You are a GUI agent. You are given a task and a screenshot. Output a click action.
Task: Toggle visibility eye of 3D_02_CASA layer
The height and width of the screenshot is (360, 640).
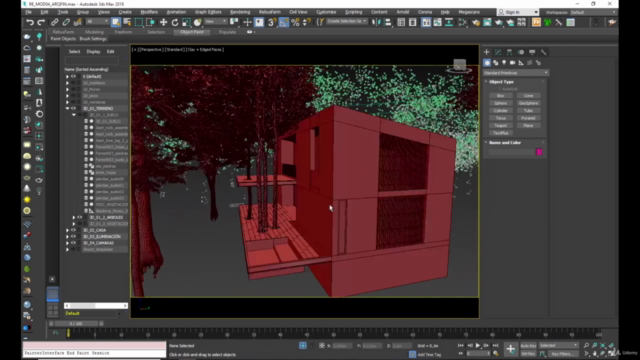(73, 230)
